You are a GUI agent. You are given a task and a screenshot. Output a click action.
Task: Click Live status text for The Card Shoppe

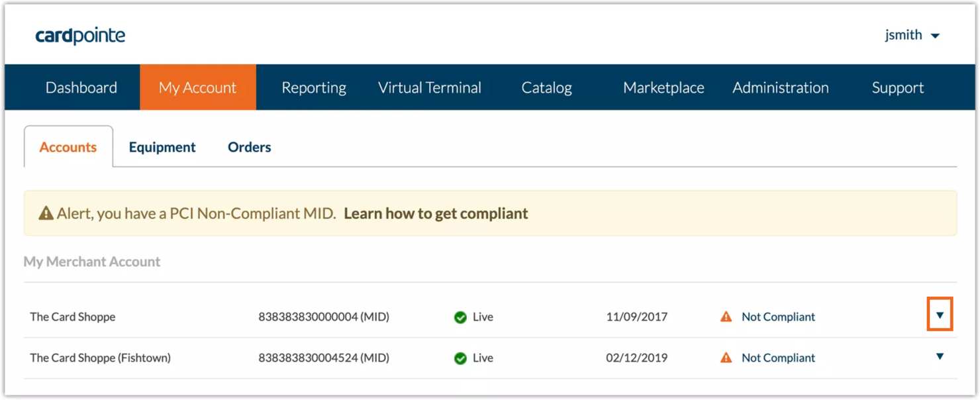[x=483, y=317]
